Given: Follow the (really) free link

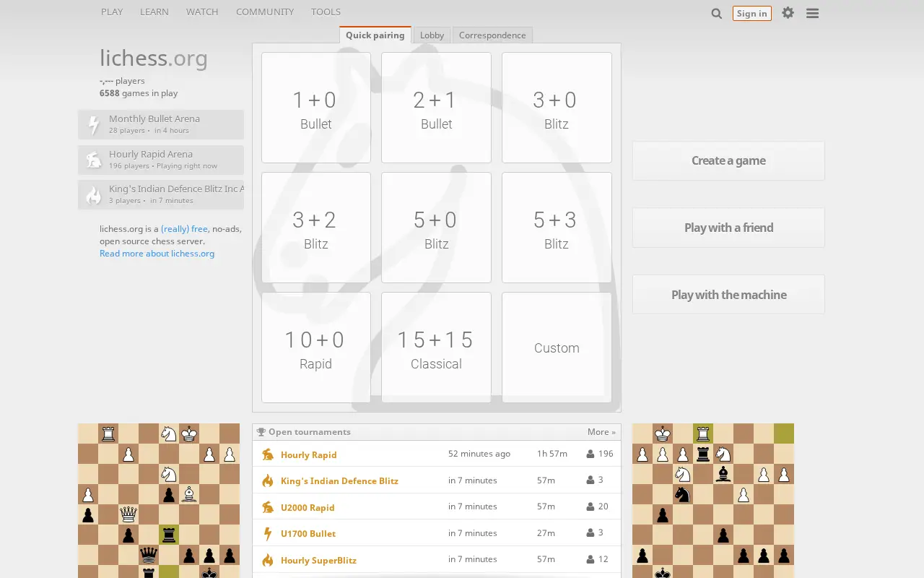Looking at the screenshot, I should coord(184,229).
